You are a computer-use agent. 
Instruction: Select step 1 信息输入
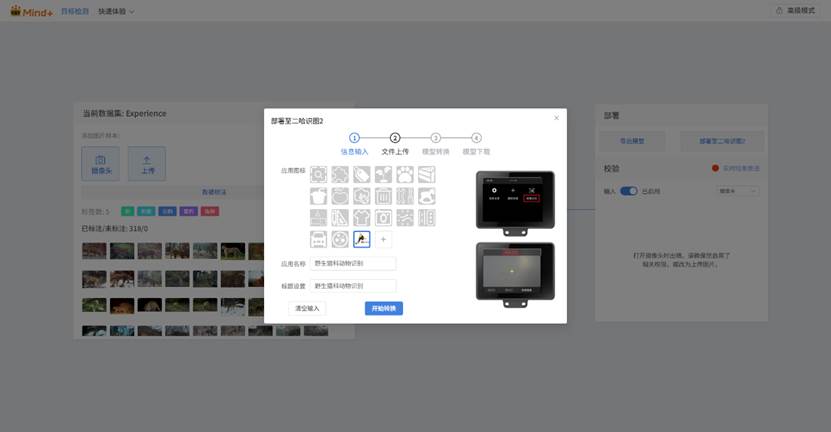tap(354, 138)
